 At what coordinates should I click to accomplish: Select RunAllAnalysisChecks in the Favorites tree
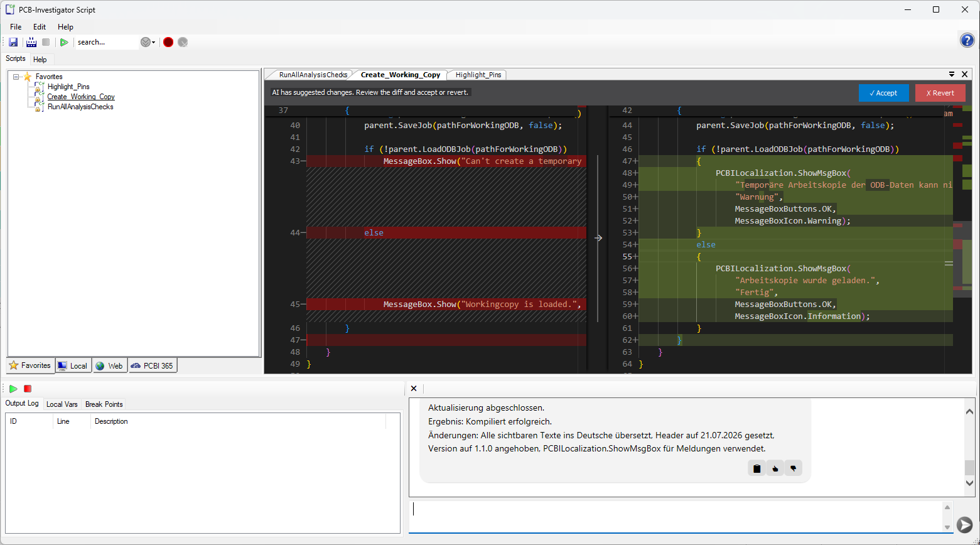tap(80, 107)
